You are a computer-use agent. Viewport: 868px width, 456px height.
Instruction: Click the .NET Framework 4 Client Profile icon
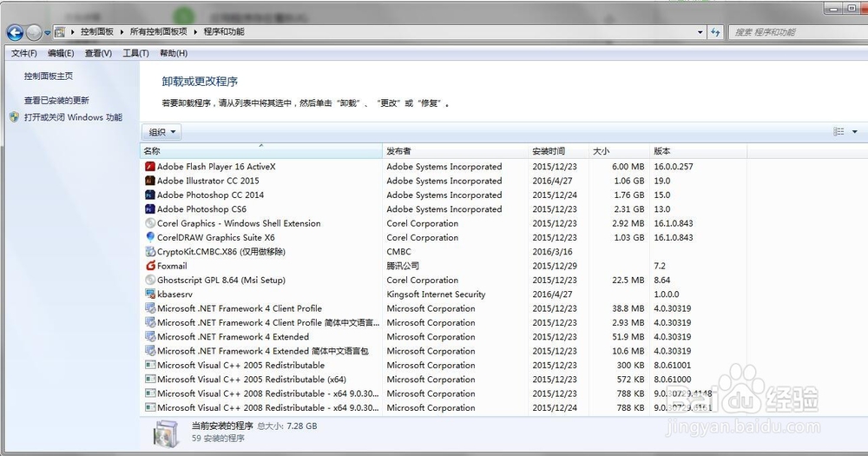coord(150,308)
